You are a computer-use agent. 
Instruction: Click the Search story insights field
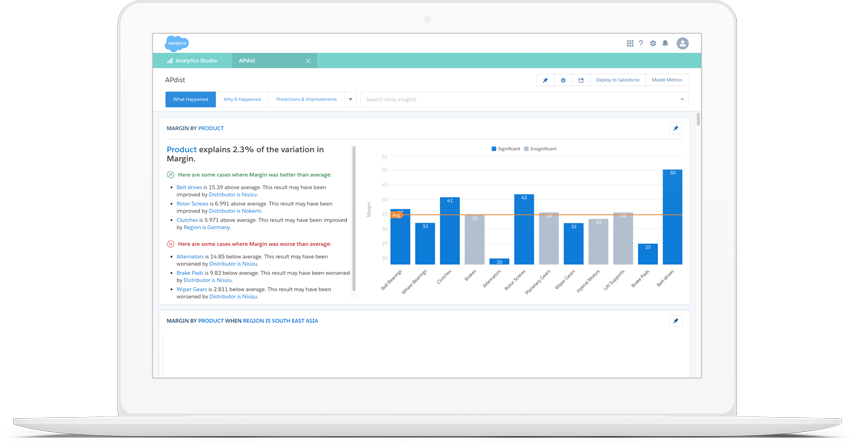[x=520, y=99]
